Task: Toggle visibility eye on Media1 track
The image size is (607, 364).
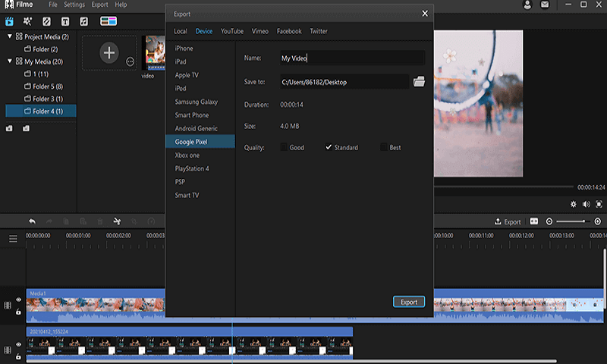Action: tap(18, 300)
